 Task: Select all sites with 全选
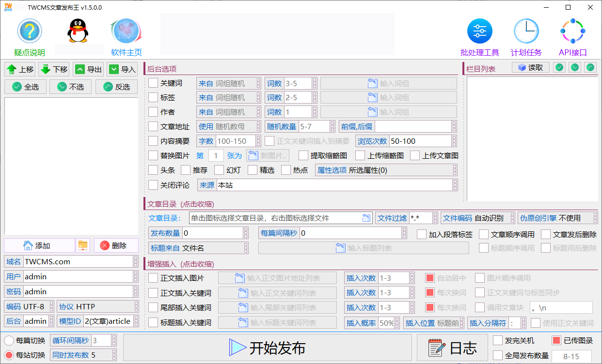(25, 87)
